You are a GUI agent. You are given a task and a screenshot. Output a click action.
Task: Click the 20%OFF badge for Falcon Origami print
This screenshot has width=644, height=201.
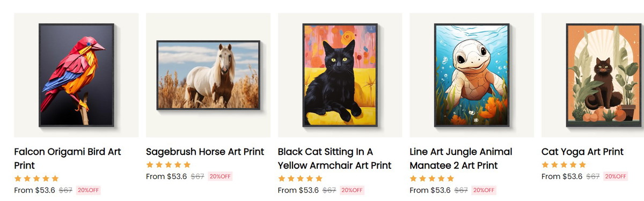pyautogui.click(x=89, y=190)
